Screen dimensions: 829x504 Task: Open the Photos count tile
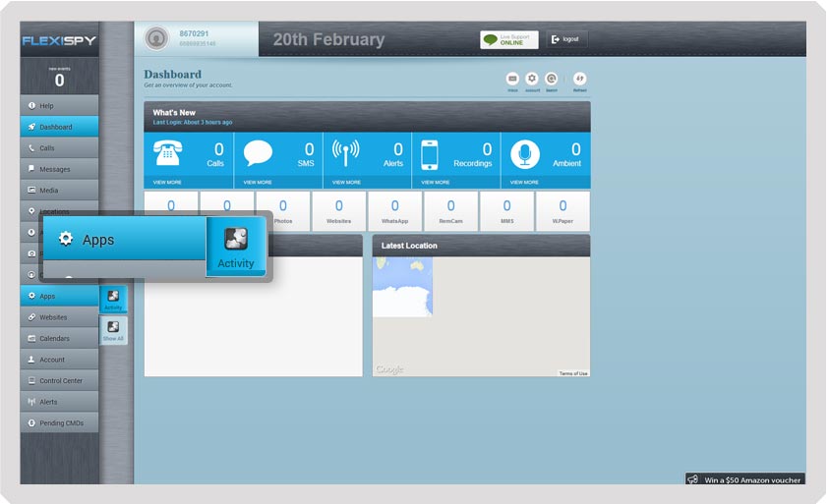pos(283,211)
